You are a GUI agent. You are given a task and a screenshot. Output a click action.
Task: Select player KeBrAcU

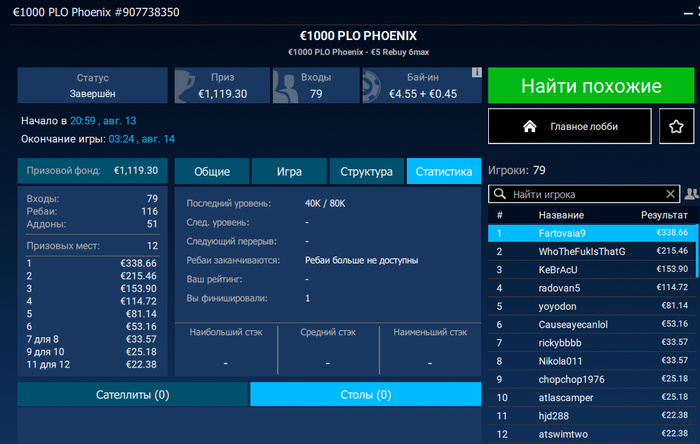point(592,270)
